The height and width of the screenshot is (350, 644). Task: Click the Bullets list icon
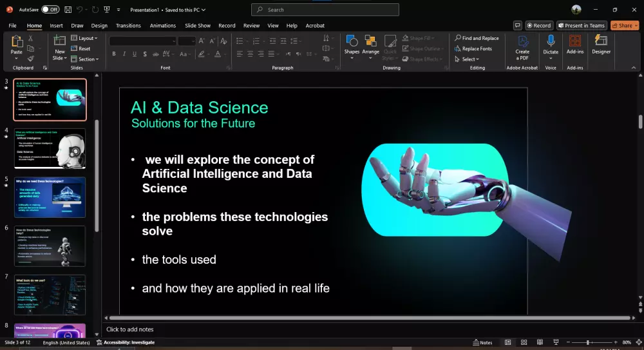[x=240, y=41]
